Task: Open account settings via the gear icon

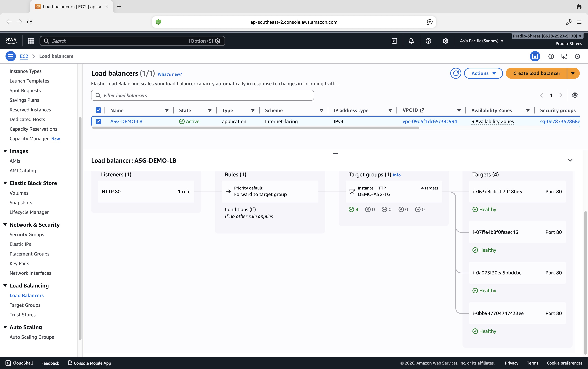Action: 445,41
